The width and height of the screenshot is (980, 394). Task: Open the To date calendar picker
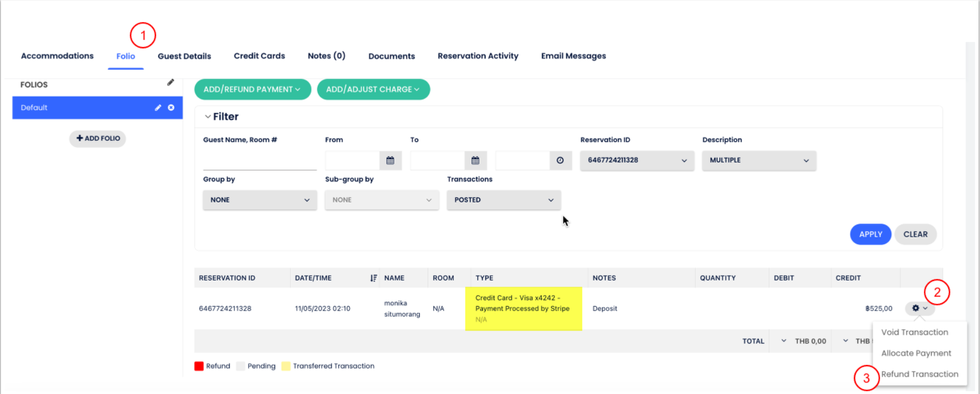(476, 161)
